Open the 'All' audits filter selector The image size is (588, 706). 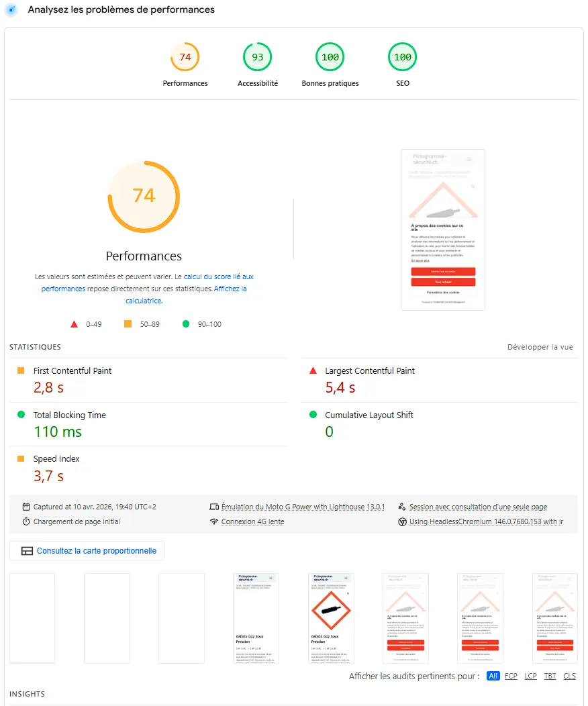point(493,676)
